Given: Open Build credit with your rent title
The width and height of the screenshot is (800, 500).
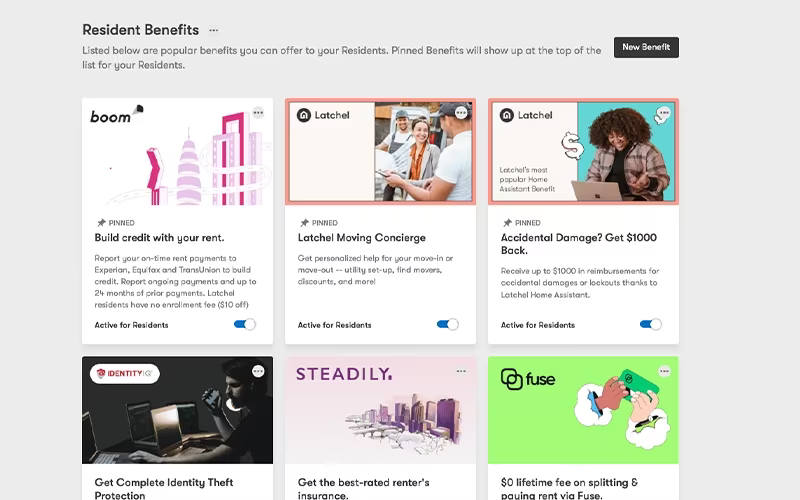Looking at the screenshot, I should pos(159,238).
